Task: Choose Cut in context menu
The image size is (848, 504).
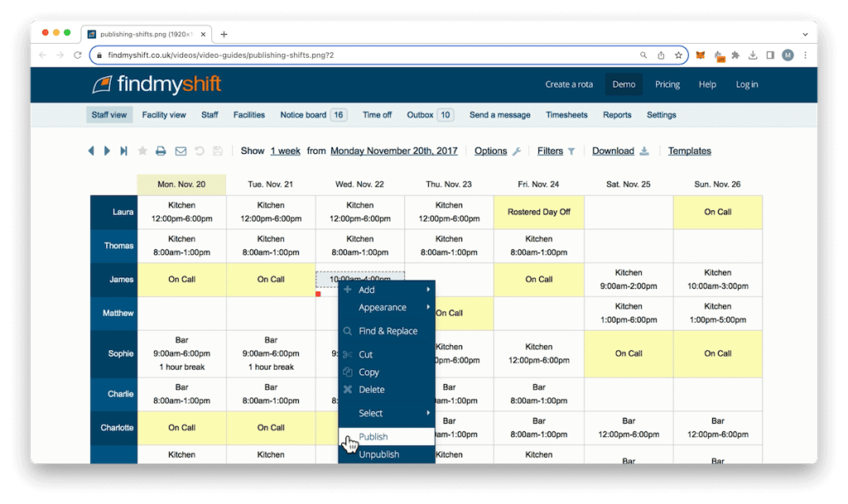Action: pyautogui.click(x=387, y=354)
